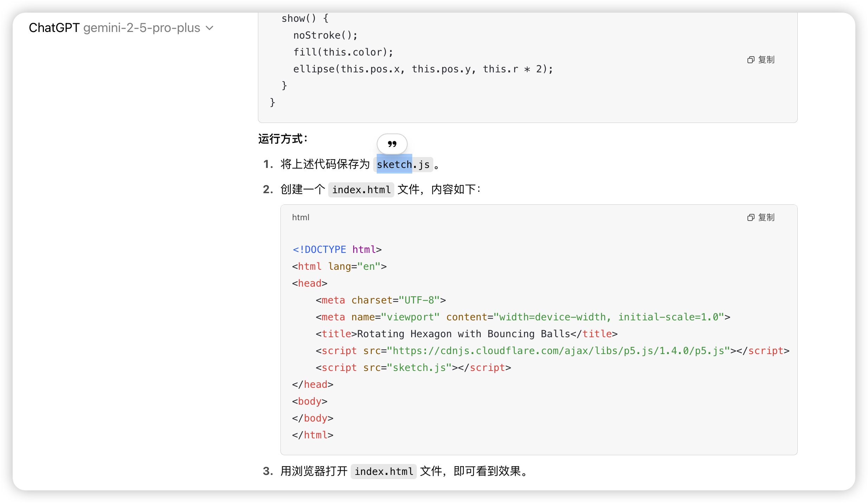Expand the model selector chevron
The image size is (868, 503).
point(210,28)
